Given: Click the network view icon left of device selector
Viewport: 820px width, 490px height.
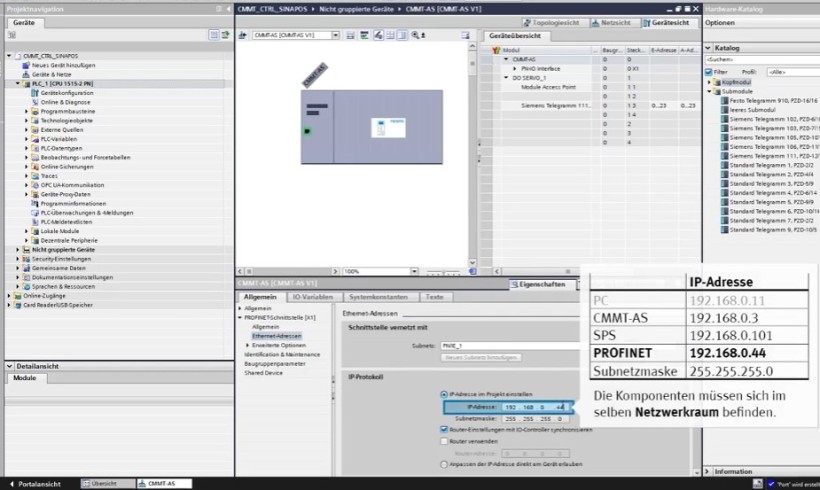Looking at the screenshot, I should [243, 35].
